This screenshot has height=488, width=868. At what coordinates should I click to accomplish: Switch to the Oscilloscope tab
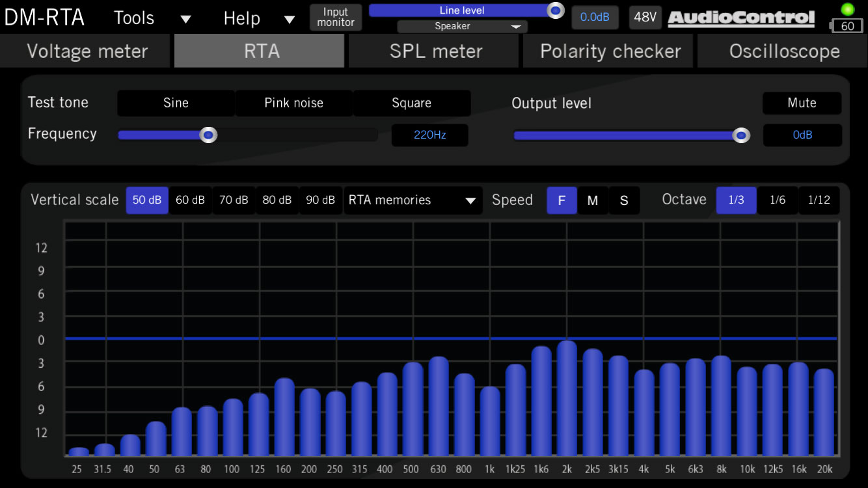coord(783,51)
